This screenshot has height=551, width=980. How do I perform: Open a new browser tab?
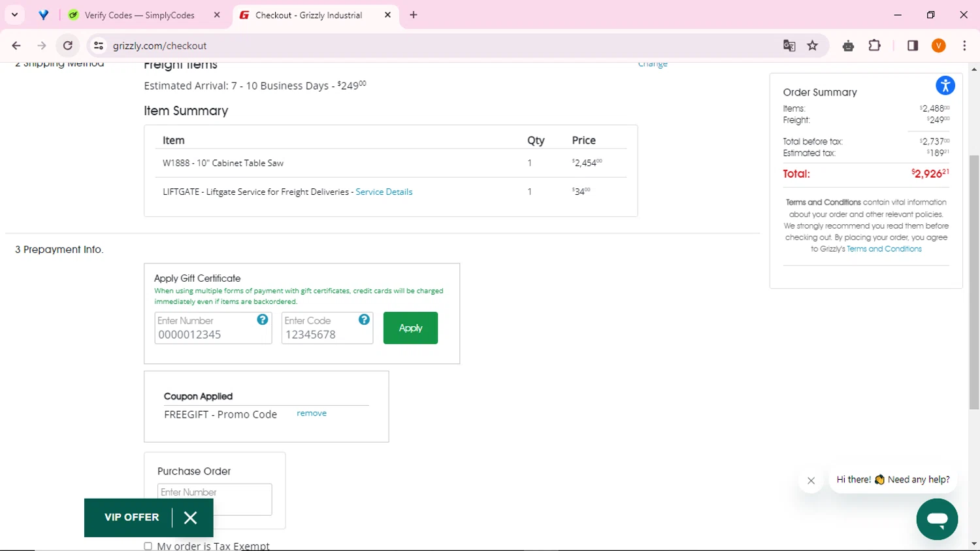414,14
